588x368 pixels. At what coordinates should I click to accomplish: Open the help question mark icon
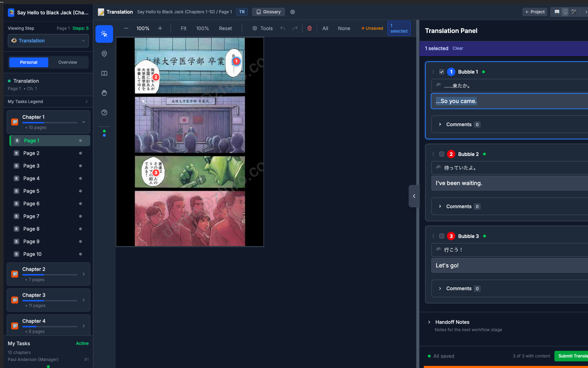[x=104, y=113]
